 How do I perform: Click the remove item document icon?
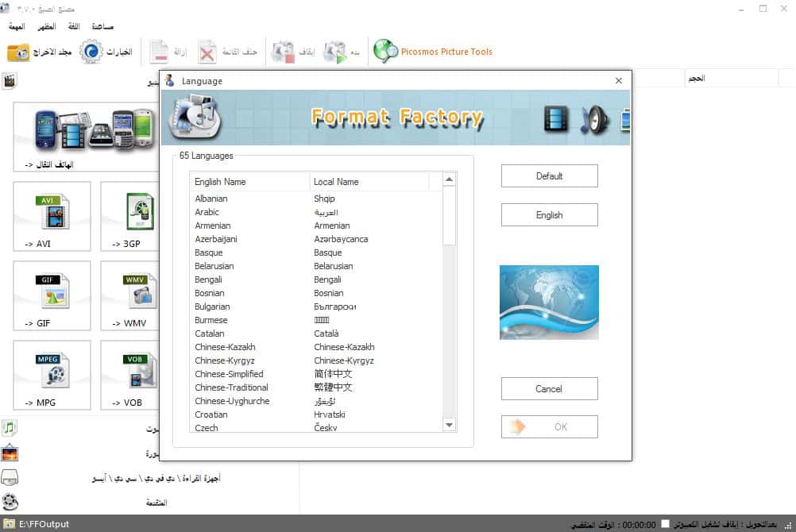tap(160, 52)
